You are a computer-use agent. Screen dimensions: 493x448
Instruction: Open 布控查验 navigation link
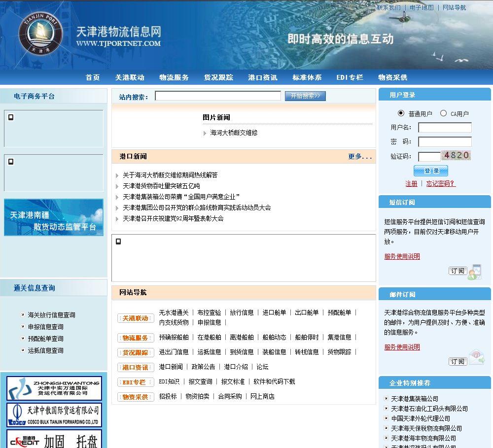pyautogui.click(x=209, y=312)
